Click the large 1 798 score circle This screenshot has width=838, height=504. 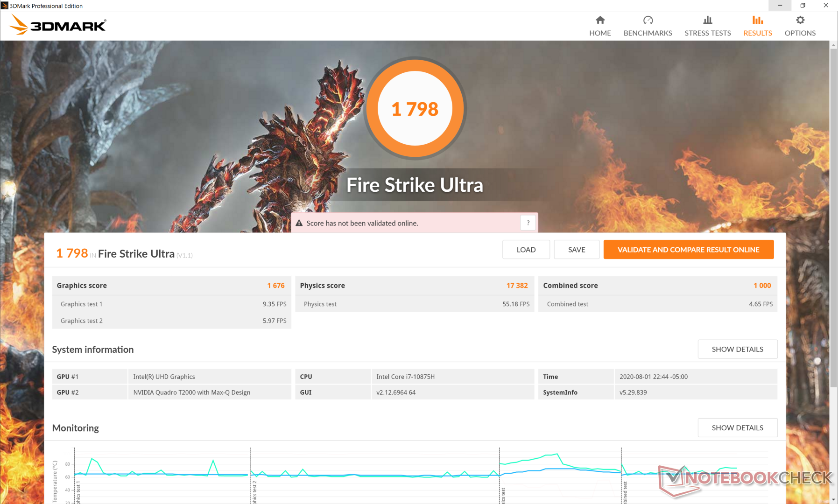point(415,108)
